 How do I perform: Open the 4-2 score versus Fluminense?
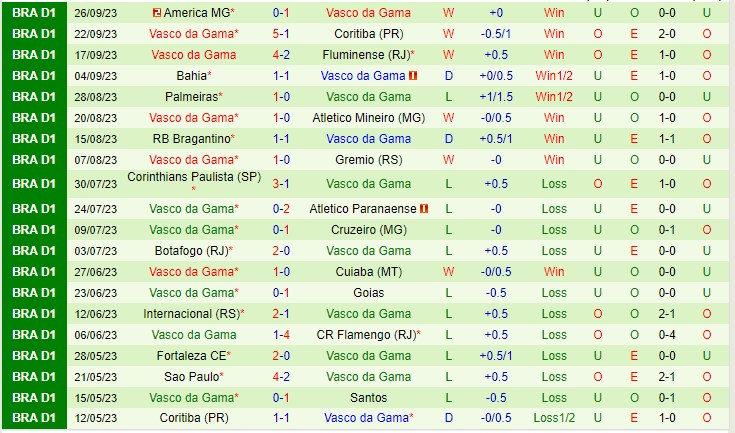coord(281,55)
